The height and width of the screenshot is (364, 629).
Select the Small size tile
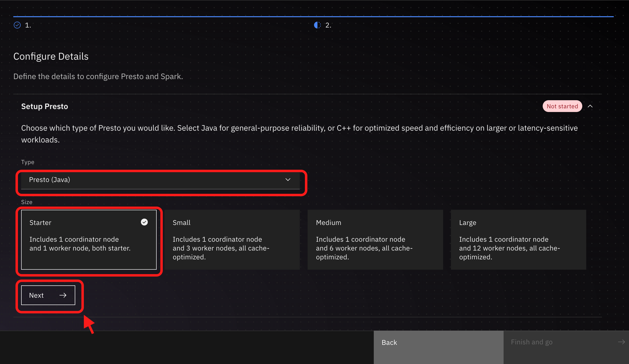232,239
